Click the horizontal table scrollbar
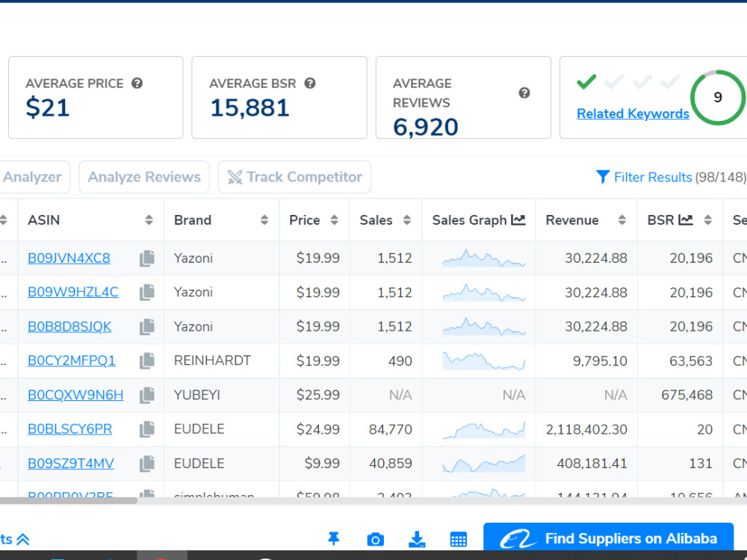This screenshot has width=747, height=560. 68,500
